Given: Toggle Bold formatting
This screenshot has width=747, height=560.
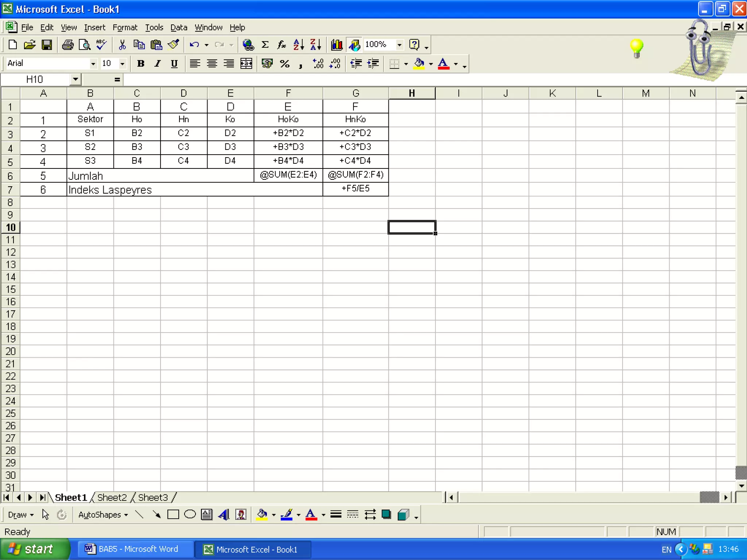Looking at the screenshot, I should click(x=140, y=64).
